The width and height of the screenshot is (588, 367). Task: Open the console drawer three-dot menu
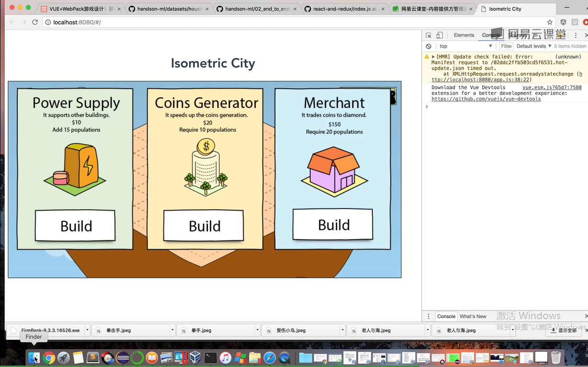(x=429, y=316)
